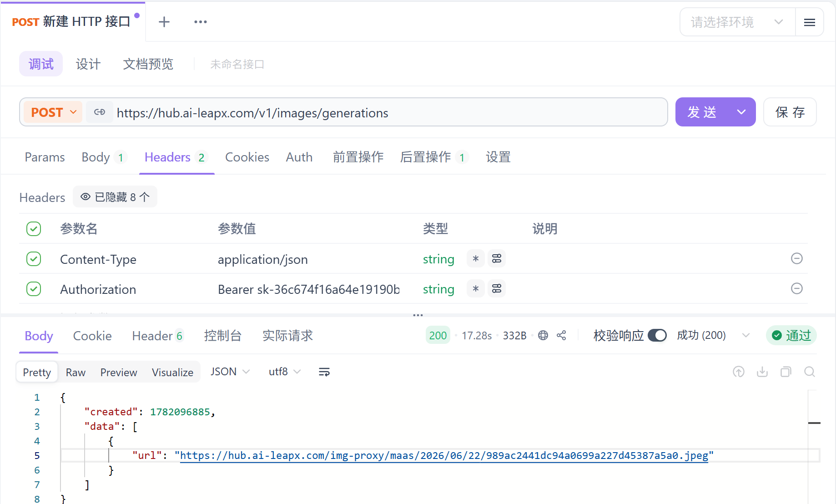Viewport: 836px width, 504px height.
Task: Open the tab overflow three-dot menu
Action: click(200, 22)
